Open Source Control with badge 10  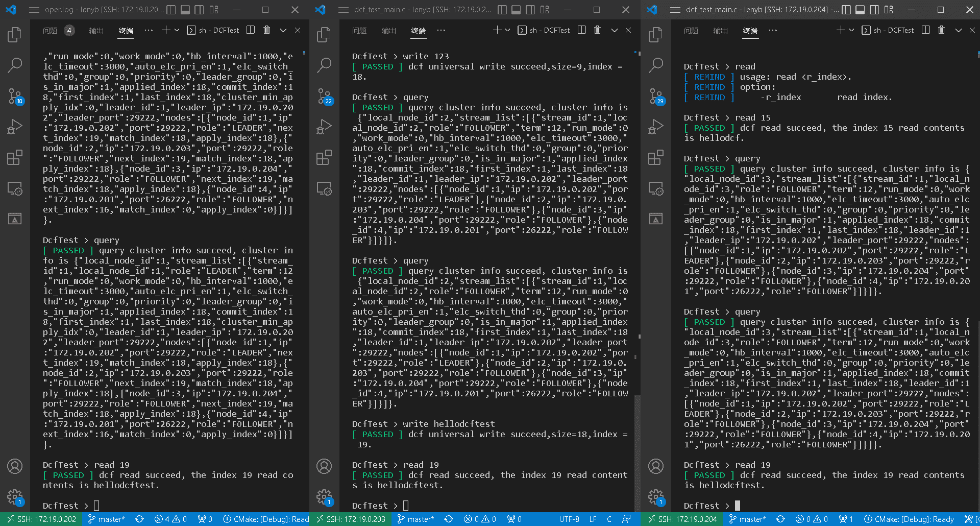15,96
